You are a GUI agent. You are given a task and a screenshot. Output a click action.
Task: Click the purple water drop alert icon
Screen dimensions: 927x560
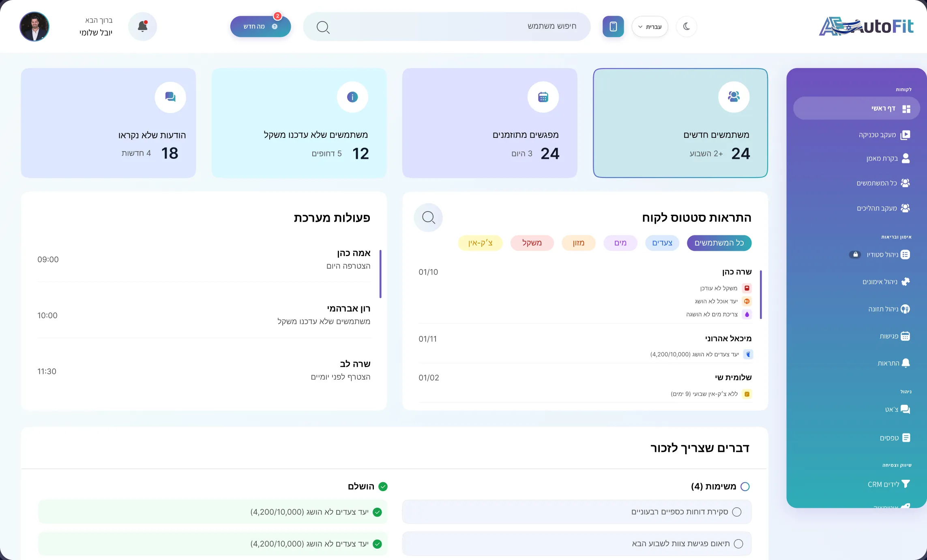(x=747, y=314)
